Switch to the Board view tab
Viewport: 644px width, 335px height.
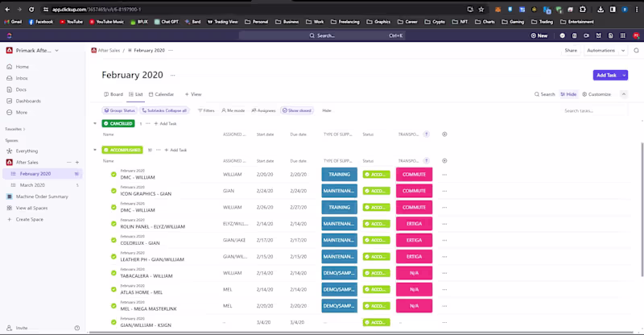(113, 94)
